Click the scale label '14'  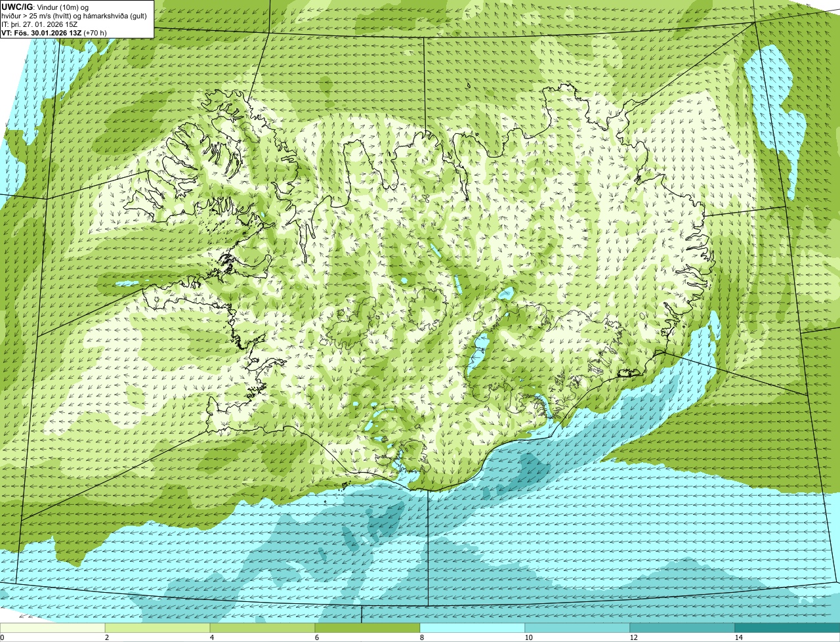coord(738,637)
